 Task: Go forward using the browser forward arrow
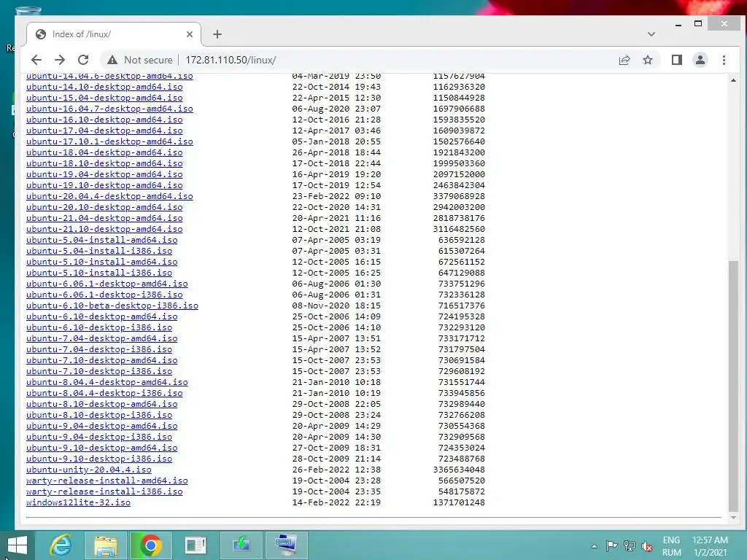point(60,60)
